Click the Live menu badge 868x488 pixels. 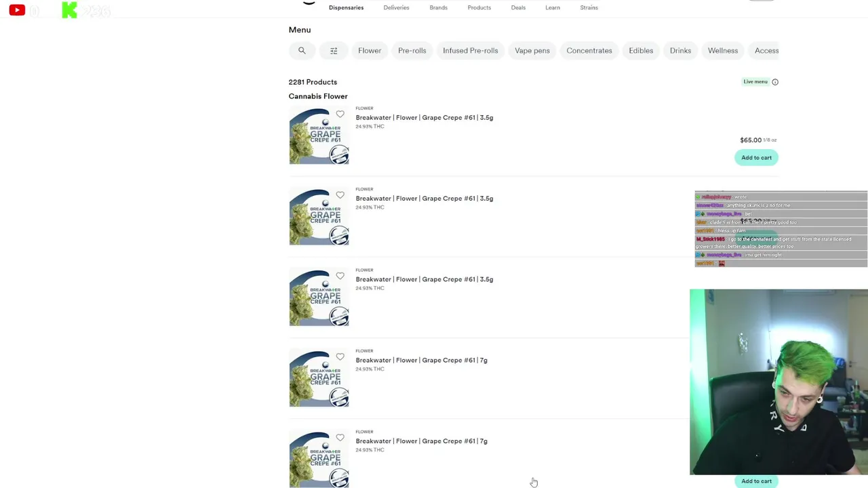coord(755,82)
